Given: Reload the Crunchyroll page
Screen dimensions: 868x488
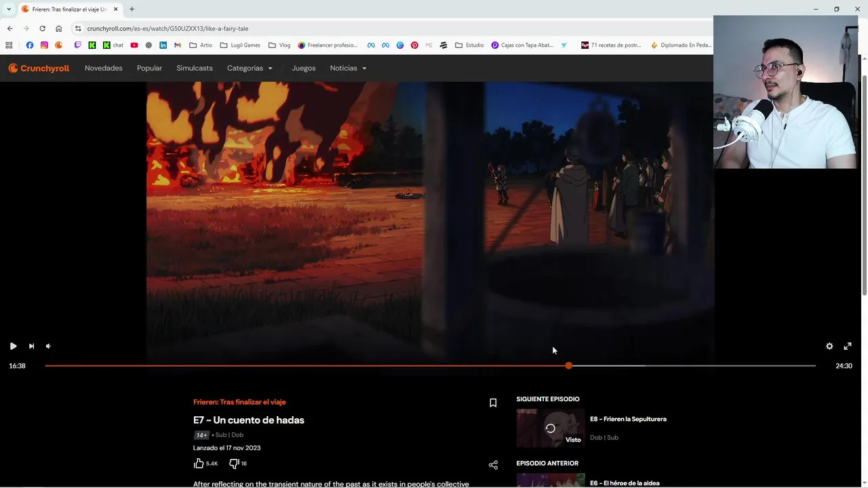Looking at the screenshot, I should (42, 28).
